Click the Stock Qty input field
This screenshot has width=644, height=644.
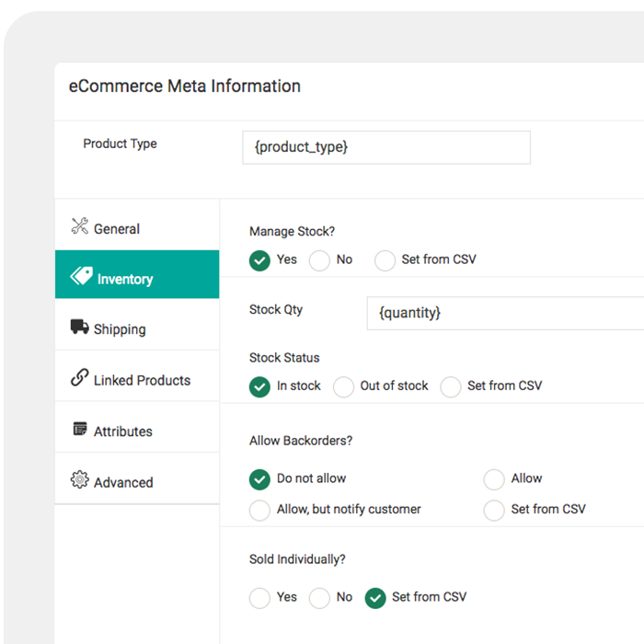point(506,314)
